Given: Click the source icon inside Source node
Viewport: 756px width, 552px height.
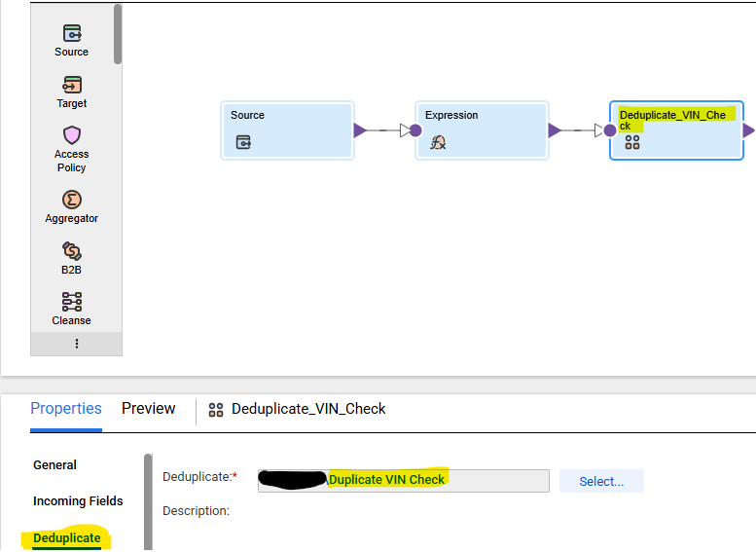Looking at the screenshot, I should click(243, 142).
